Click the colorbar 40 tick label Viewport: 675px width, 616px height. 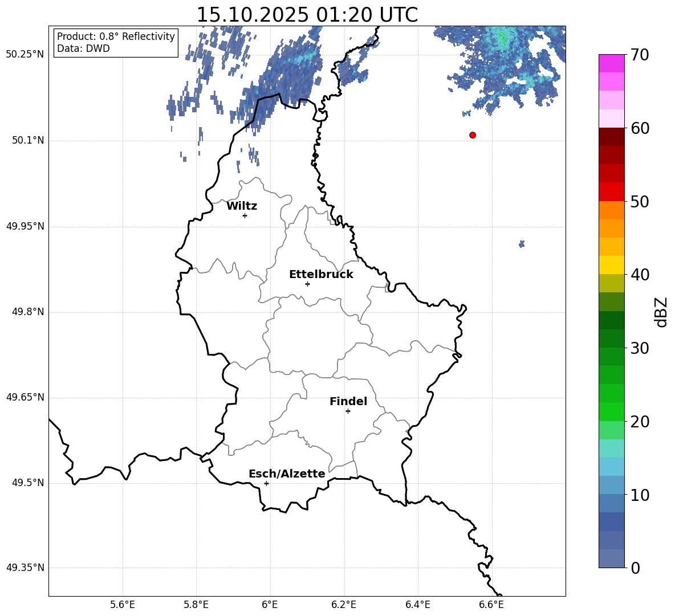(640, 275)
